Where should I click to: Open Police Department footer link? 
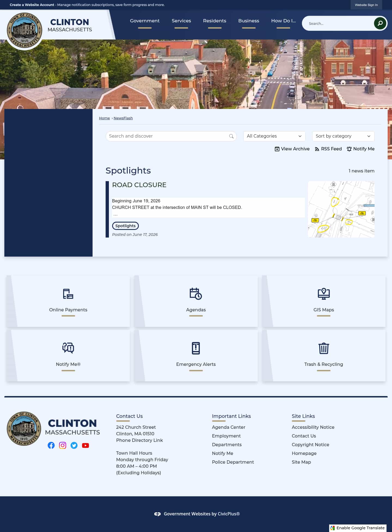[233, 462]
